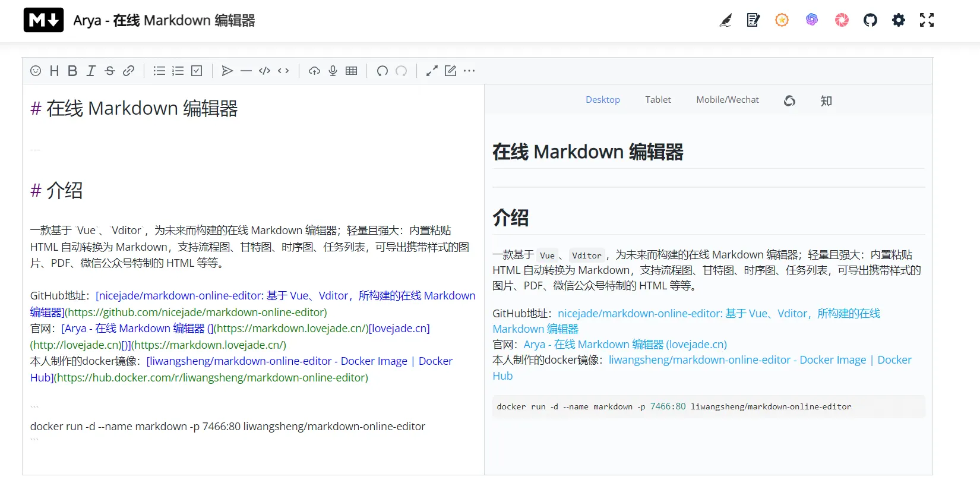Viewport: 980px width, 489px height.
Task: Redo the last undone edit
Action: (401, 71)
